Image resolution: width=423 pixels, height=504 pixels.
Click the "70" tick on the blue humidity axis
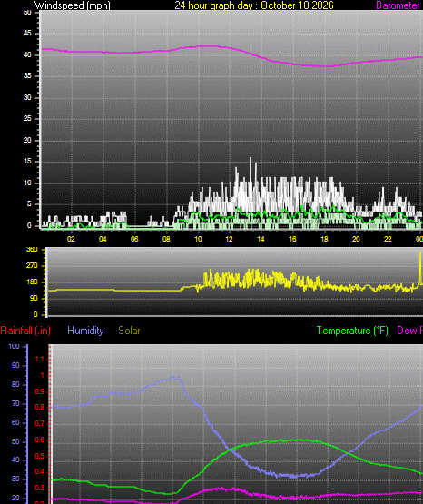coord(15,403)
